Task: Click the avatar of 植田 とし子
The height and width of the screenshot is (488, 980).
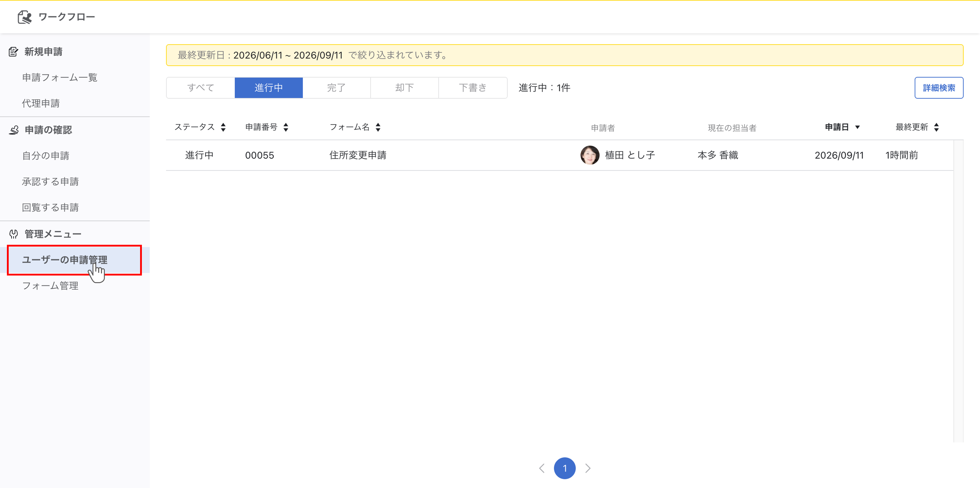Action: tap(590, 155)
